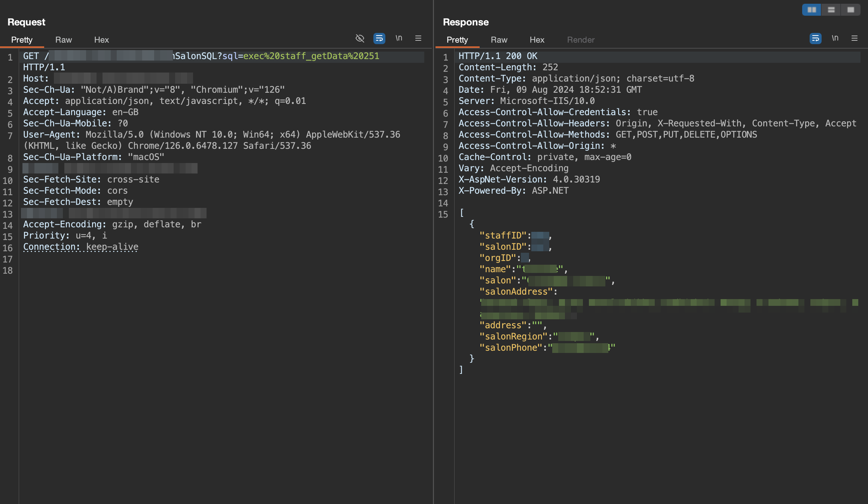Viewport: 868px width, 504px height.
Task: Click the Access-Control-Allow-Methods line
Action: tap(608, 135)
